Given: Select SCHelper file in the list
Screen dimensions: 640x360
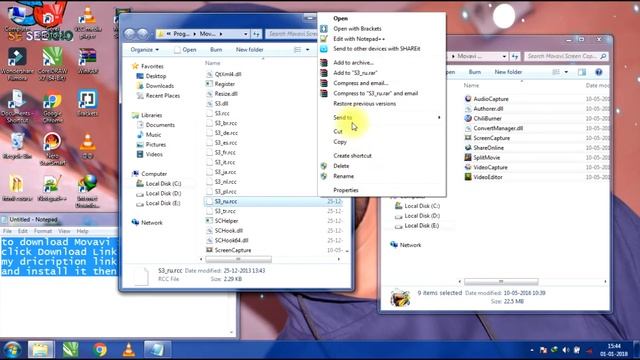Looking at the screenshot, I should 226,221.
